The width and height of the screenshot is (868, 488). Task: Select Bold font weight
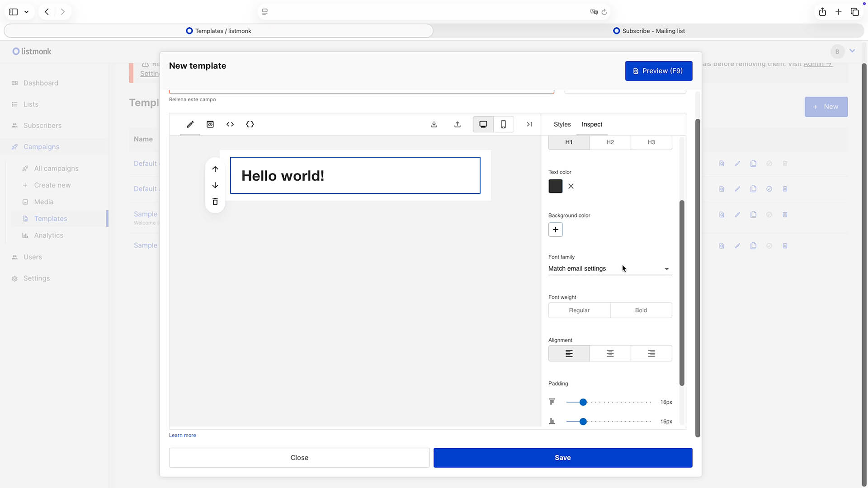coord(641,310)
